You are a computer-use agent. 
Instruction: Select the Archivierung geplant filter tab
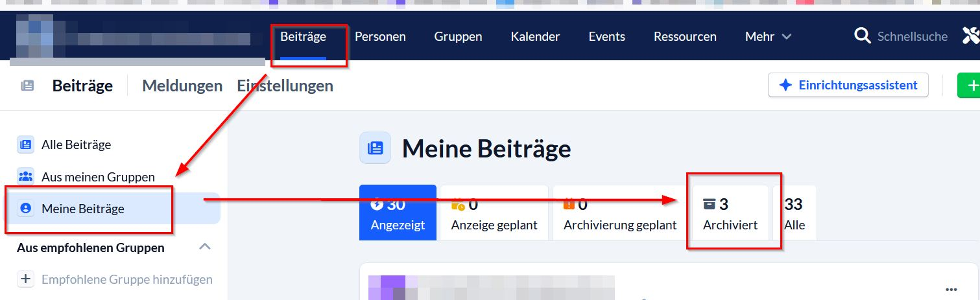(x=620, y=213)
